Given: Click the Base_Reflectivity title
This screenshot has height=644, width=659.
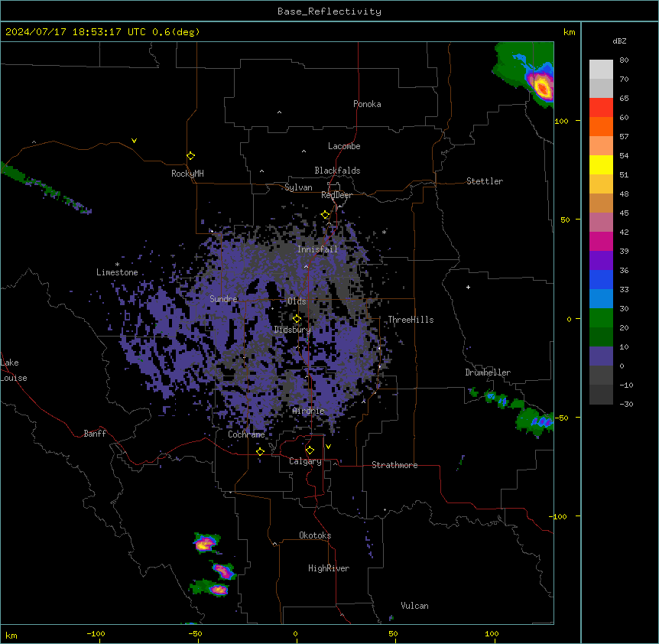Looking at the screenshot, I should 329,11.
